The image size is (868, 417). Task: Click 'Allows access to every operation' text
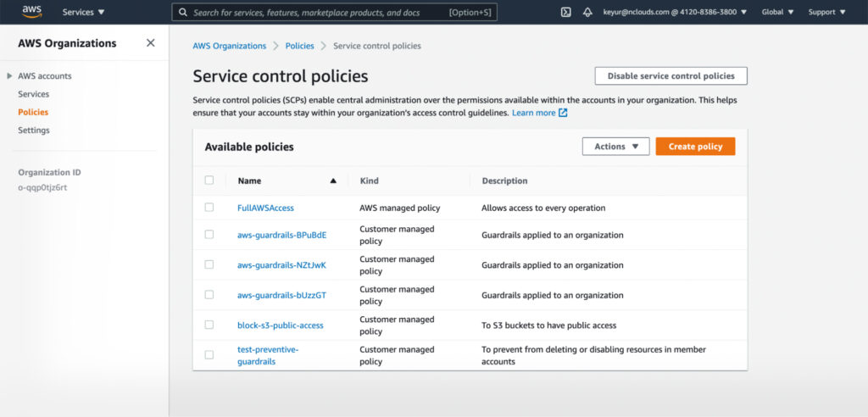click(543, 208)
